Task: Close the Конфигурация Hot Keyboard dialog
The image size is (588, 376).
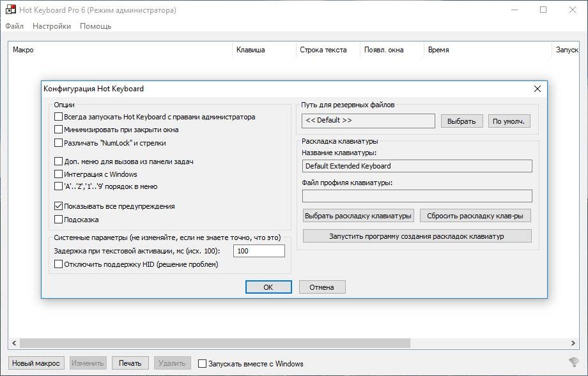Action: (537, 89)
